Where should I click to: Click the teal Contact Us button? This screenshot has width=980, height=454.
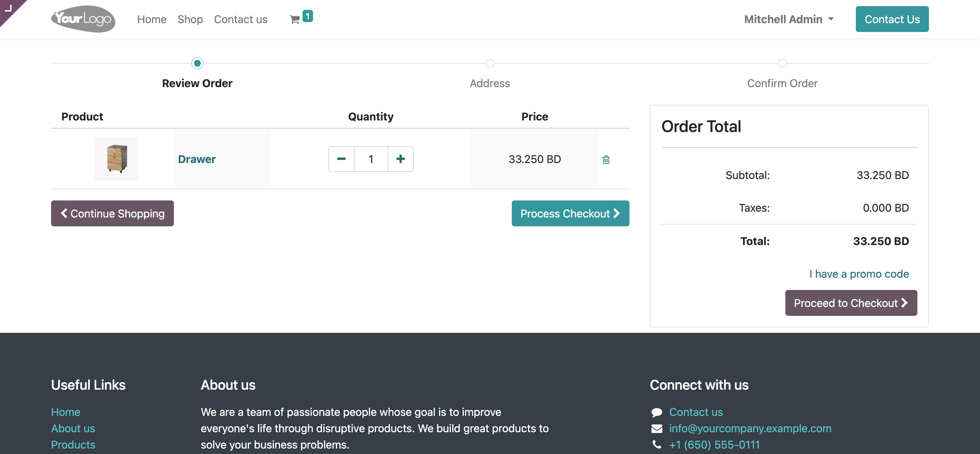(x=892, y=19)
